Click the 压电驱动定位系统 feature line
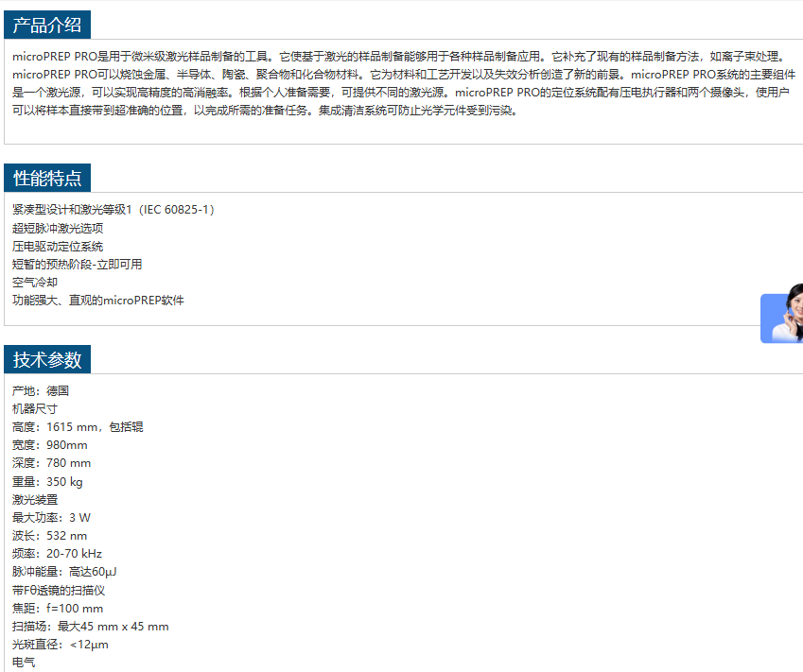The height and width of the screenshot is (672, 803). click(x=58, y=246)
